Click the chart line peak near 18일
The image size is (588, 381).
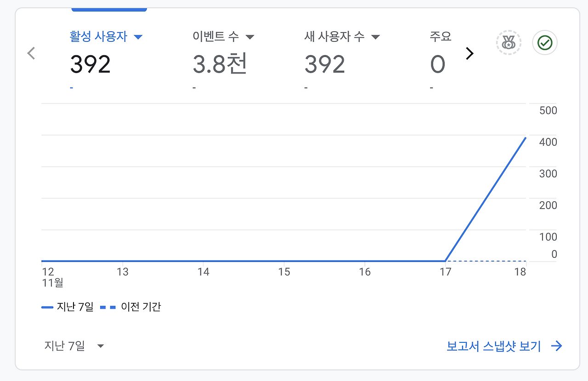pyautogui.click(x=526, y=138)
